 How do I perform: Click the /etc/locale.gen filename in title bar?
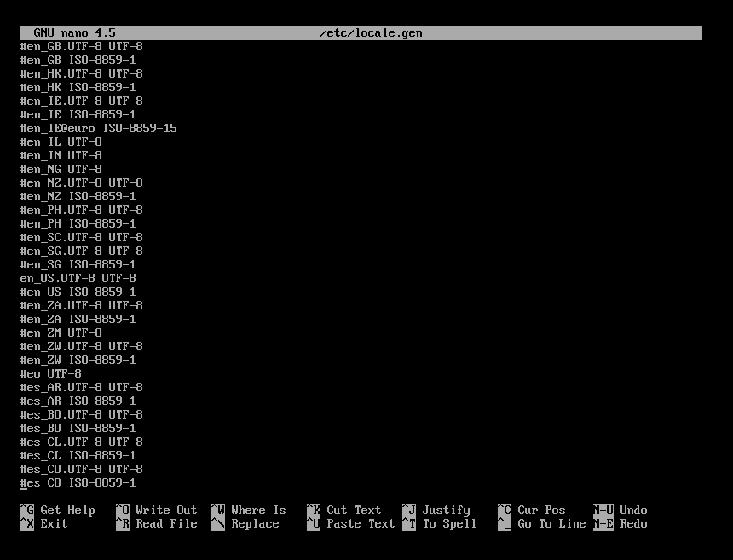(x=371, y=33)
